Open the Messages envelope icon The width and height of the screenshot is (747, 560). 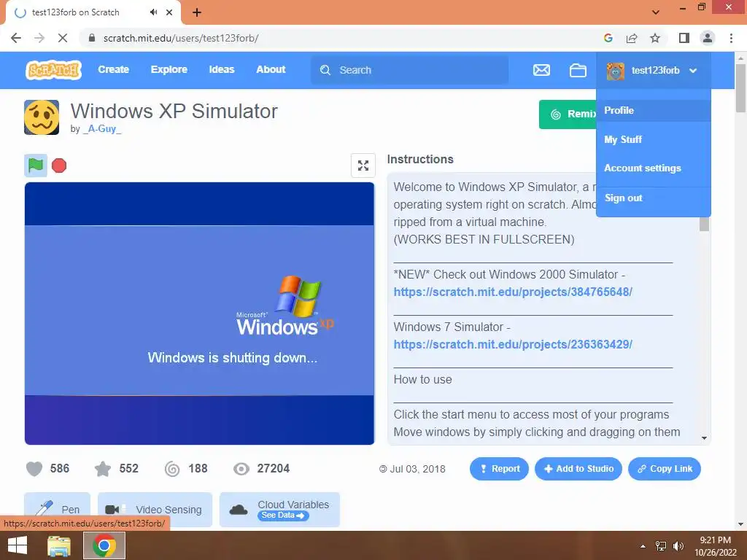[x=541, y=70]
